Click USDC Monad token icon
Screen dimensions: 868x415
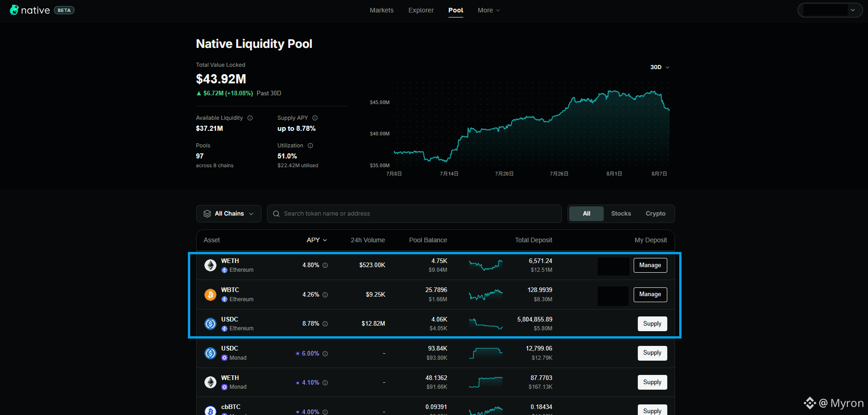[x=210, y=353]
